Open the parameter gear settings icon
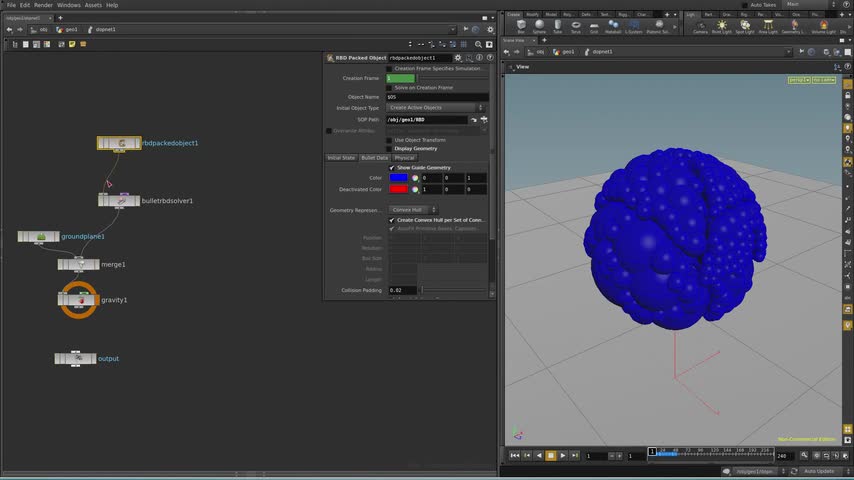 tap(458, 58)
